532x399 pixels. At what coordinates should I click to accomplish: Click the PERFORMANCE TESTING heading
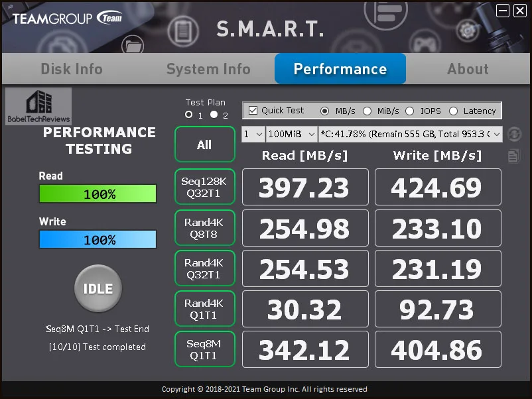pyautogui.click(x=99, y=141)
